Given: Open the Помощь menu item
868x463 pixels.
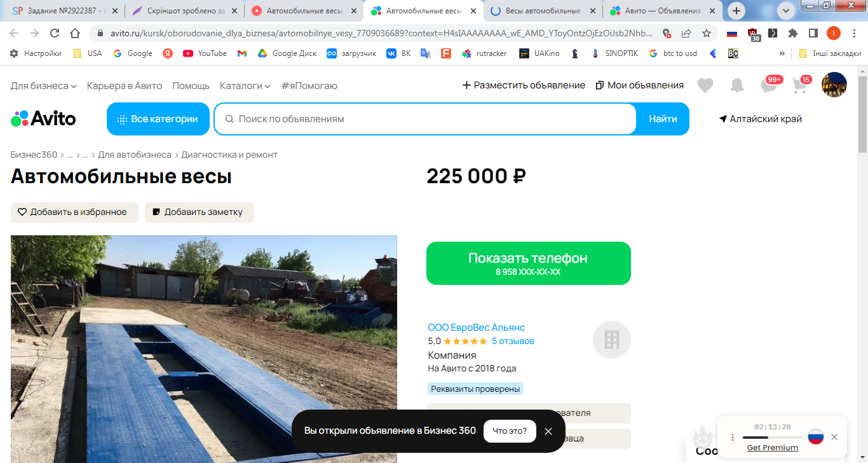Looking at the screenshot, I should click(x=191, y=85).
